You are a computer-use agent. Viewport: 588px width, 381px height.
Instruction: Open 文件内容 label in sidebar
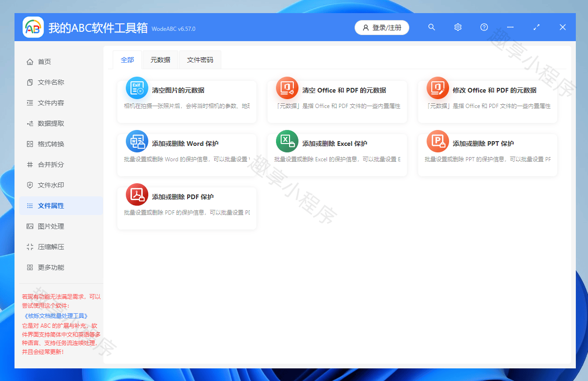[51, 103]
